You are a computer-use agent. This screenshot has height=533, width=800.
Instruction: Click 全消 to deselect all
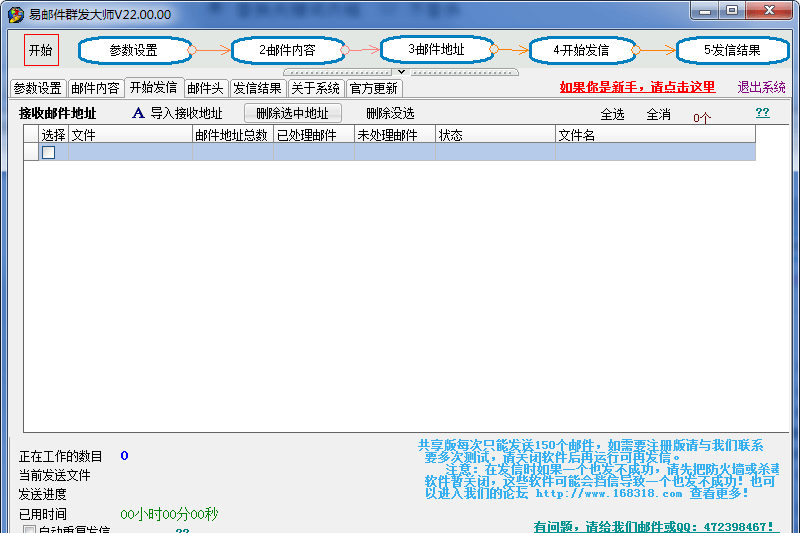pyautogui.click(x=658, y=114)
